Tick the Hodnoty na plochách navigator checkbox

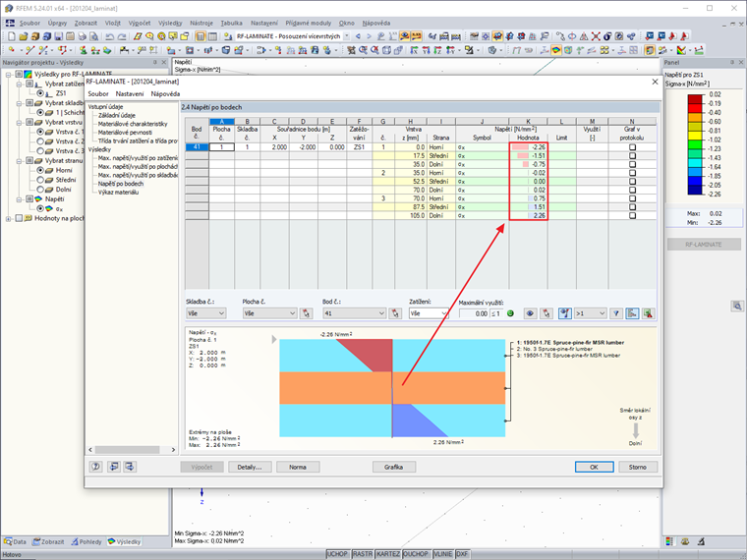pos(19,218)
